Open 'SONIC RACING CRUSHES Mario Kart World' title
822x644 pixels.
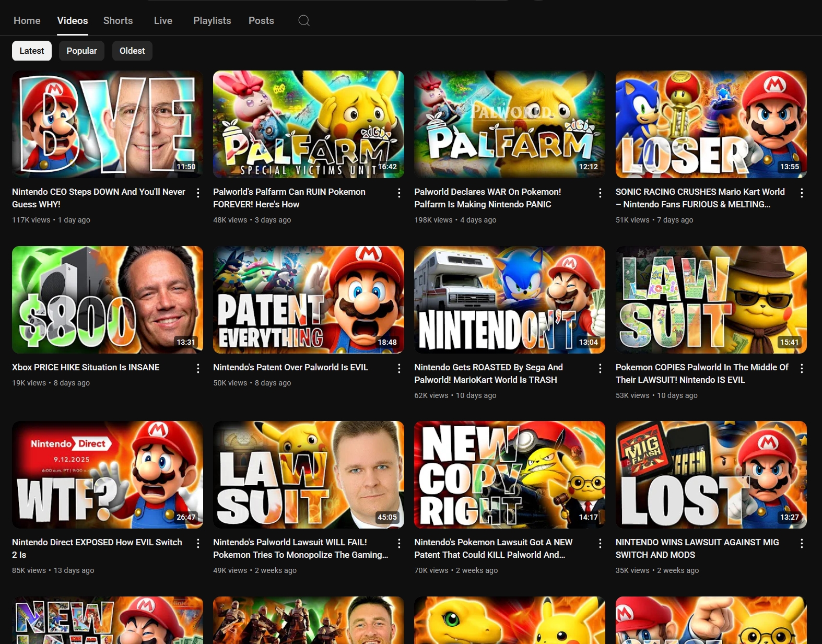(700, 198)
